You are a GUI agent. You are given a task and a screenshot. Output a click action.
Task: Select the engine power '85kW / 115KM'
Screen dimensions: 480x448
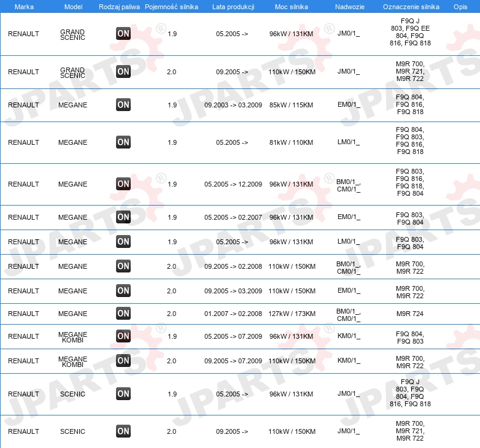(291, 105)
